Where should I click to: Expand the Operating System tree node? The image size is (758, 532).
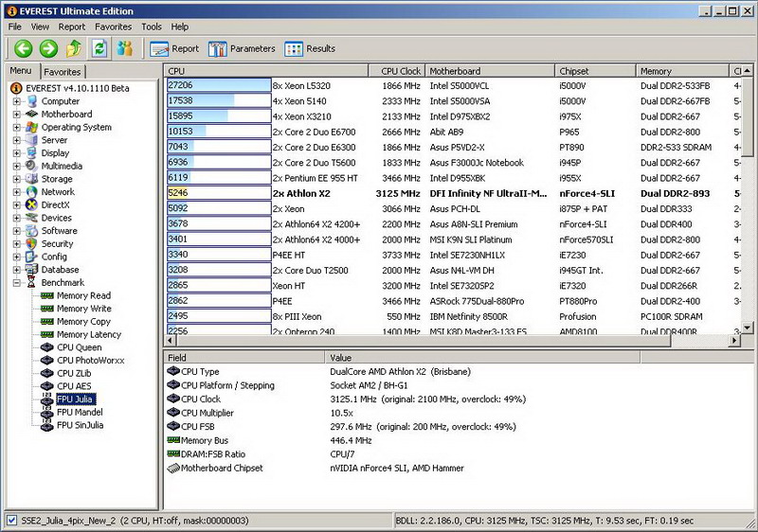coord(16,127)
